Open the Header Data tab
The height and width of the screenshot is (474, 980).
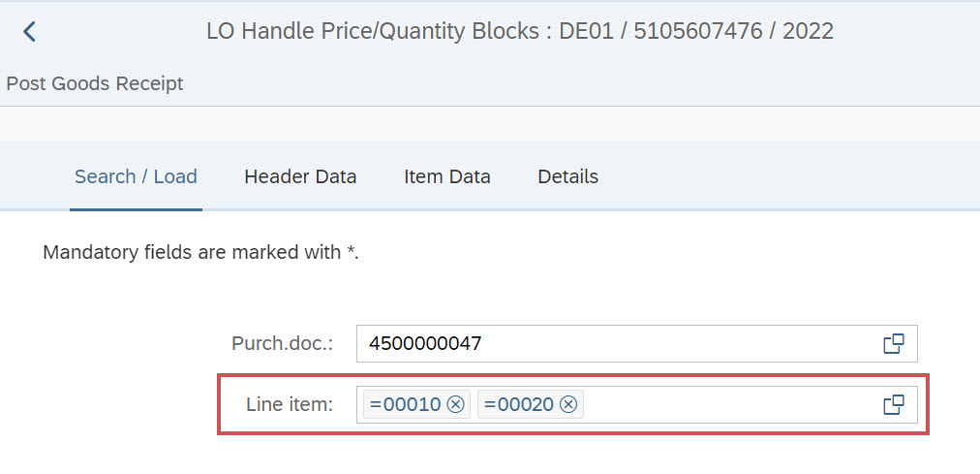click(300, 176)
